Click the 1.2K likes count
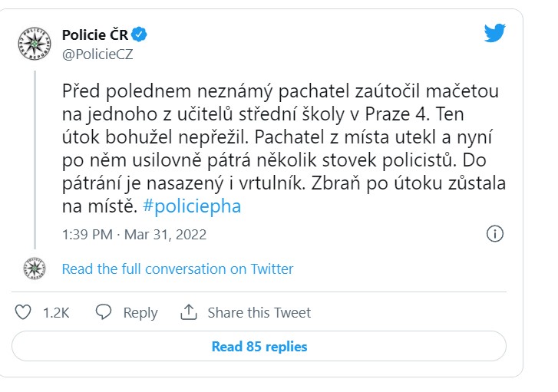 tap(56, 312)
